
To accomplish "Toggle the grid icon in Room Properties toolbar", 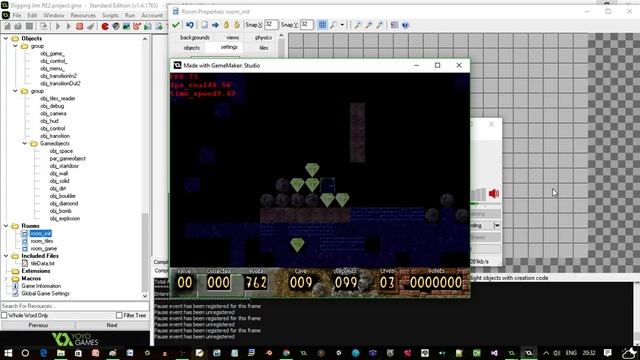I will tap(322, 25).
